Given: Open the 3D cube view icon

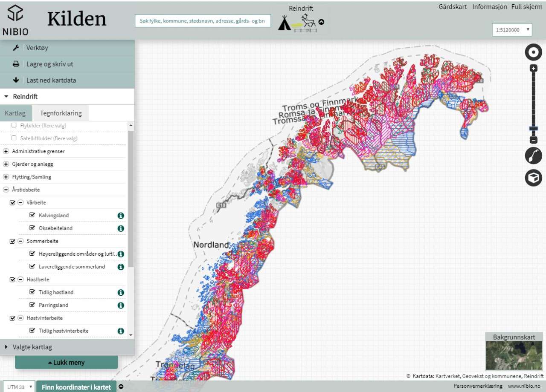Looking at the screenshot, I should [533, 178].
